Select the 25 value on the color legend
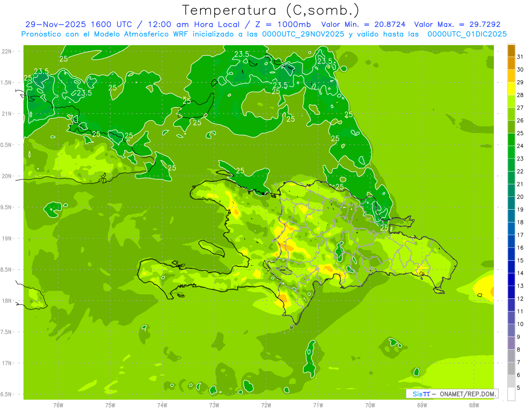 tap(520, 133)
